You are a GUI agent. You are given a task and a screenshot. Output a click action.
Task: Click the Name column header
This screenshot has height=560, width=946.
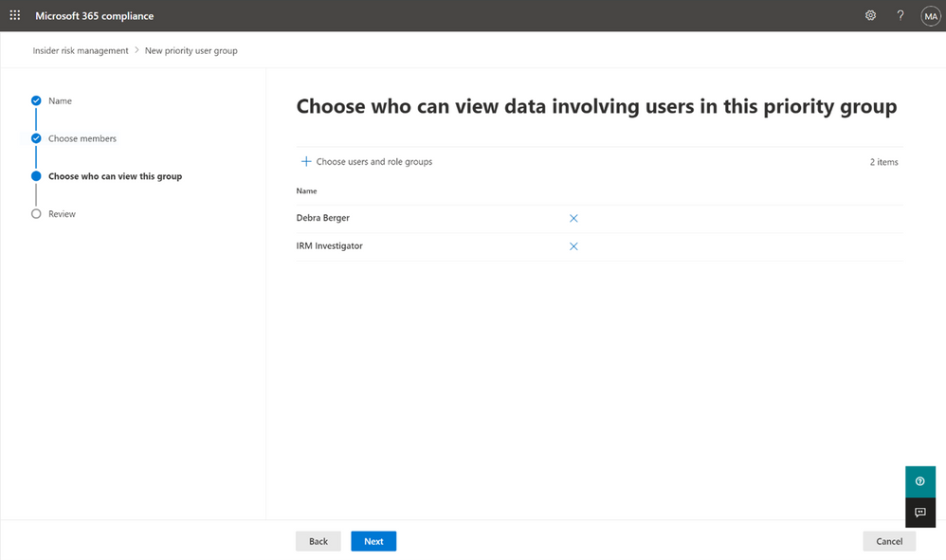(306, 191)
